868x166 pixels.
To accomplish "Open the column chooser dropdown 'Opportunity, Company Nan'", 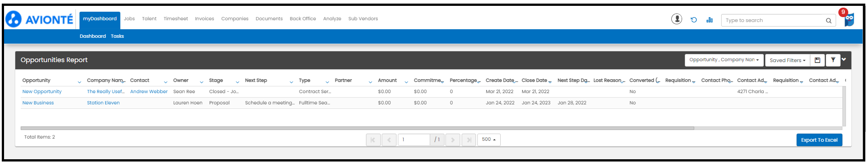I will coord(724,60).
